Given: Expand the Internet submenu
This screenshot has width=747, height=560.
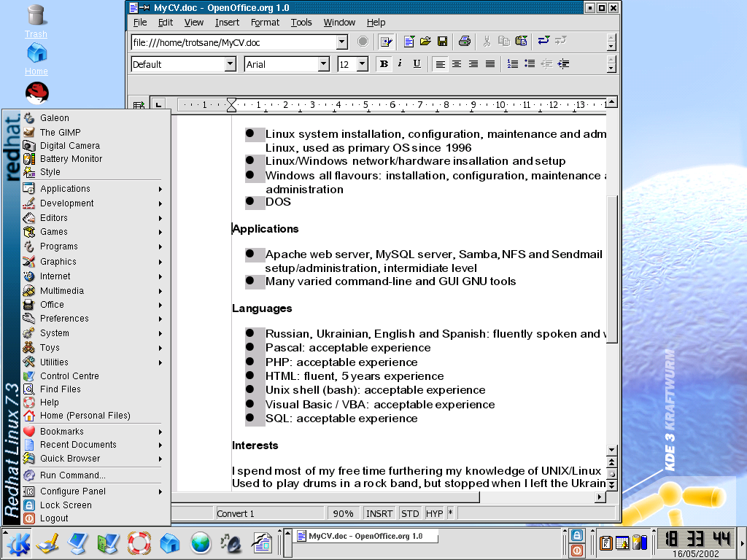Looking at the screenshot, I should click(x=93, y=276).
